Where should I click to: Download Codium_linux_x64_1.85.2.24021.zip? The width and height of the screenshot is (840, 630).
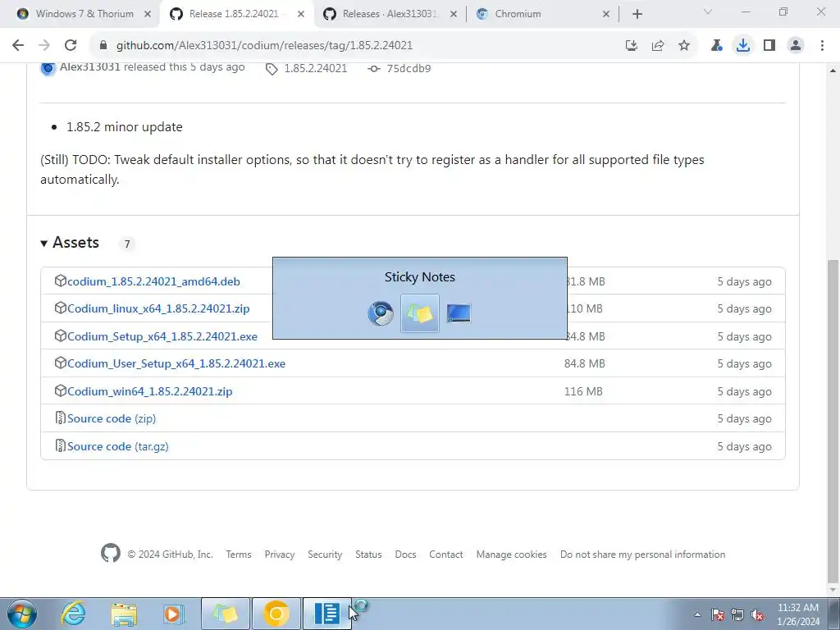pyautogui.click(x=158, y=308)
